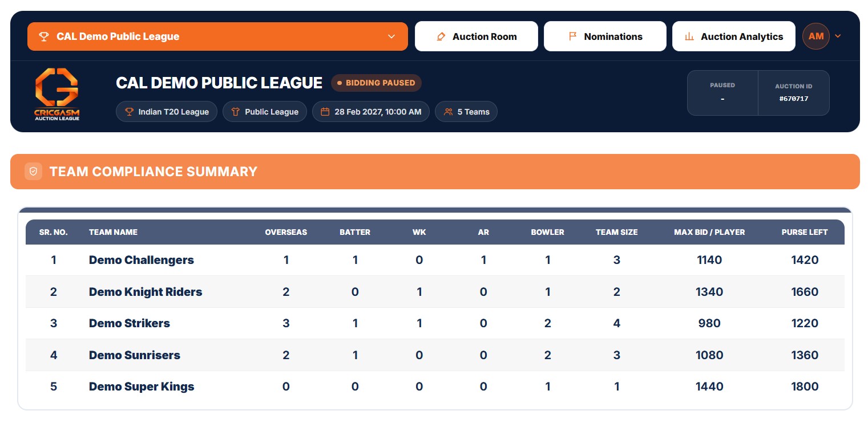Select the Demo Super Kings team name
The width and height of the screenshot is (868, 423).
142,387
